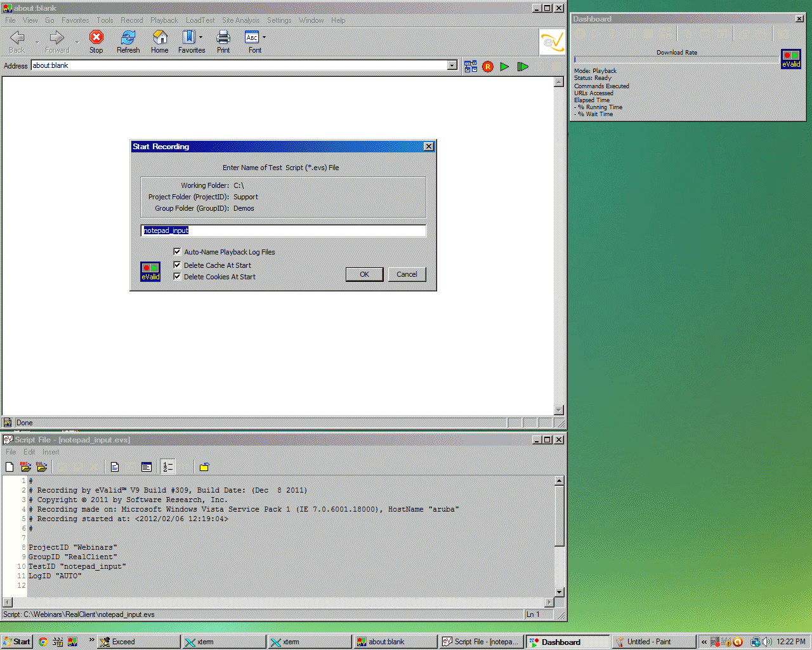Click script line ProjectID "Webinars"
812x650 pixels.
(x=72, y=547)
